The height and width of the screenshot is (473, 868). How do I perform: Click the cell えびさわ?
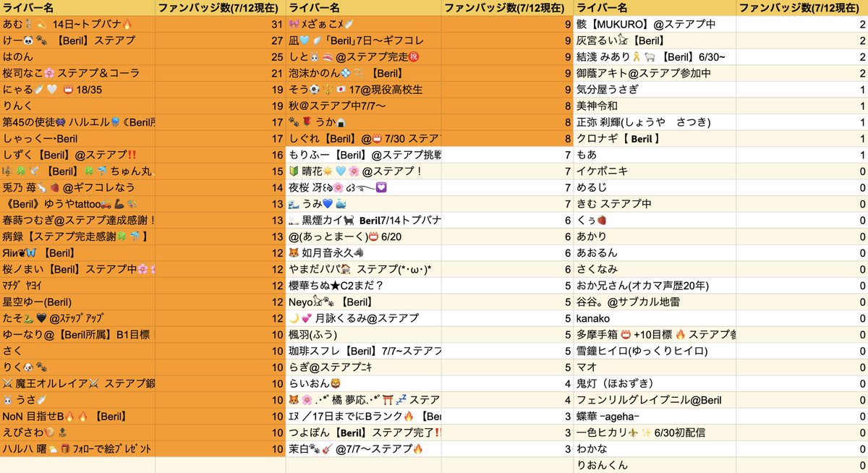[77, 432]
